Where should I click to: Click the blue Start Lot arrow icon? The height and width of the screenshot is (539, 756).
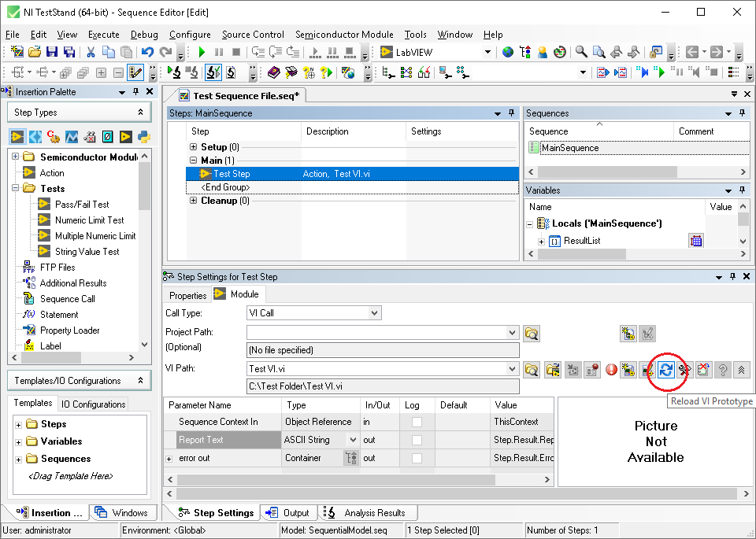tap(642, 72)
